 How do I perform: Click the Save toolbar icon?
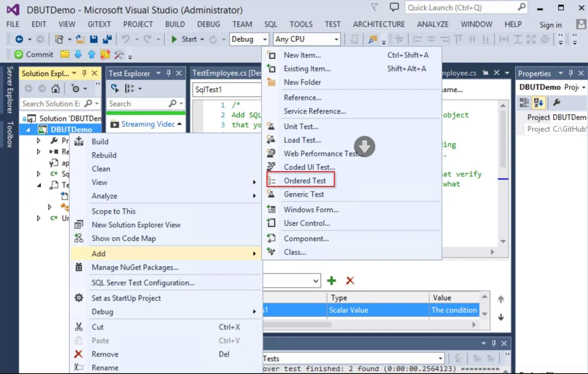coord(94,39)
